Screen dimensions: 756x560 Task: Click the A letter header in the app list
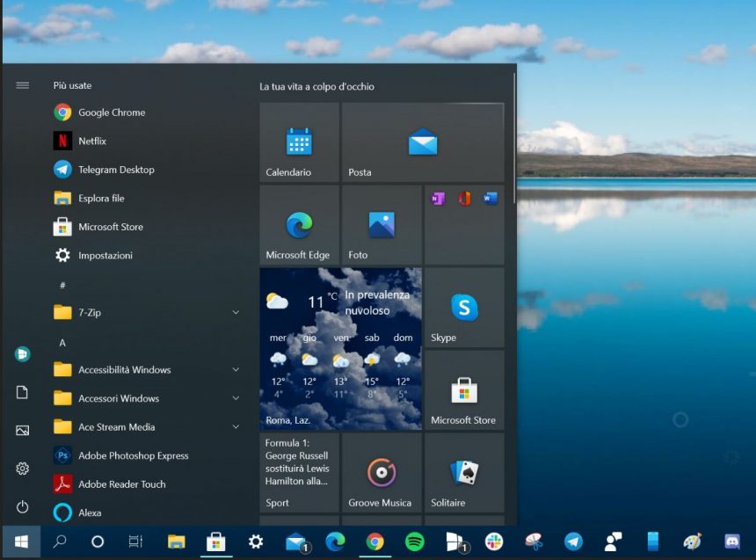[62, 343]
